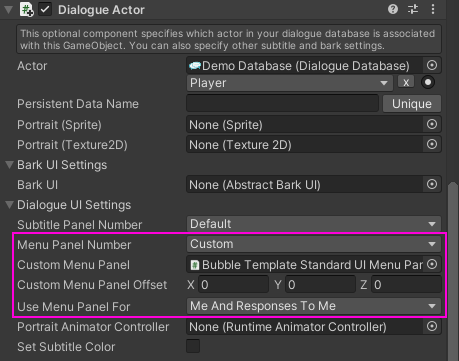Open the Subtitle Panel Number dropdown
This screenshot has width=459, height=361.
tap(314, 224)
